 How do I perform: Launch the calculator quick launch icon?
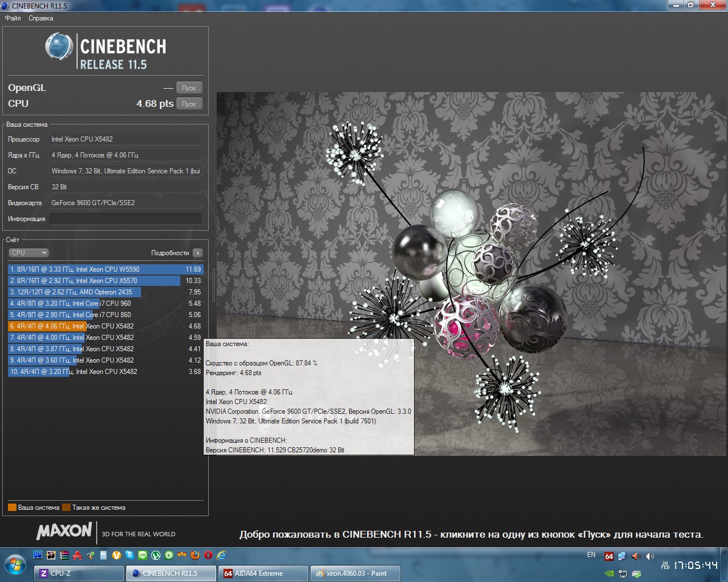[x=103, y=555]
